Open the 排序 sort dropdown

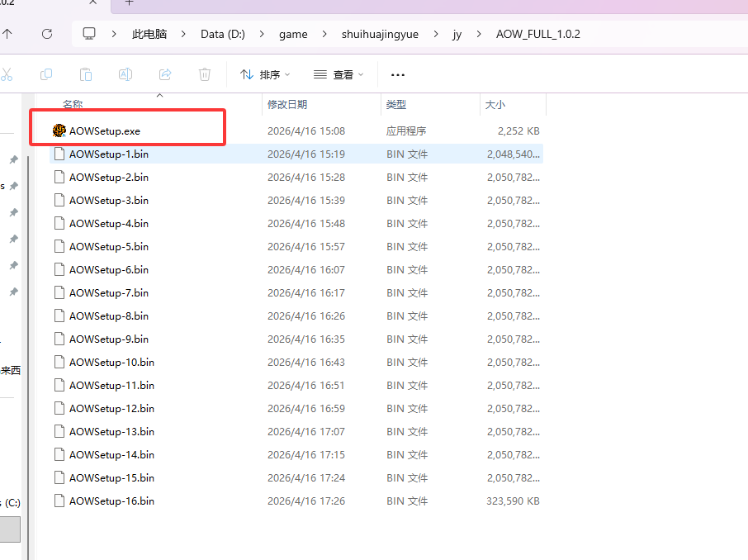(264, 74)
